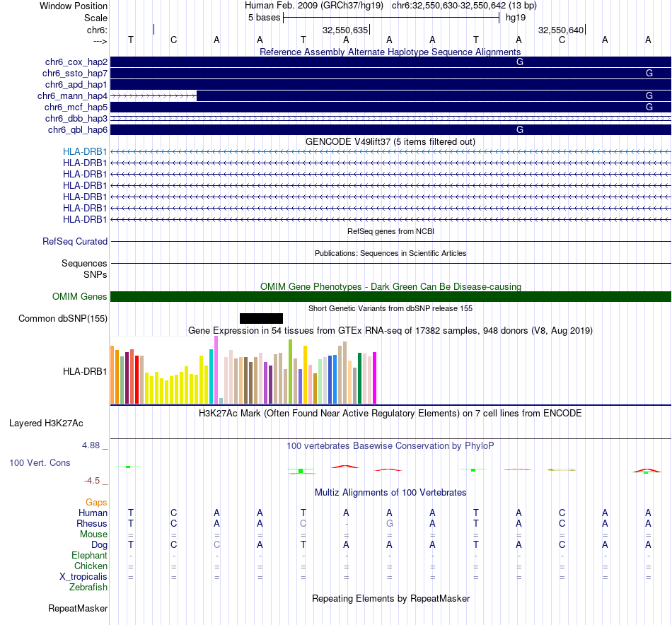This screenshot has height=625, width=672.
Task: Click the X_tropicalis species label
Action: 83,577
